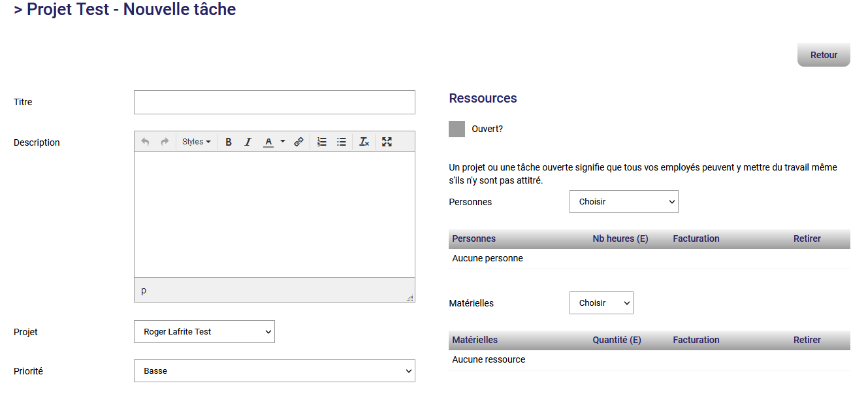Image resolution: width=868 pixels, height=394 pixels.
Task: Open the Styles dropdown in the editor
Action: [196, 142]
